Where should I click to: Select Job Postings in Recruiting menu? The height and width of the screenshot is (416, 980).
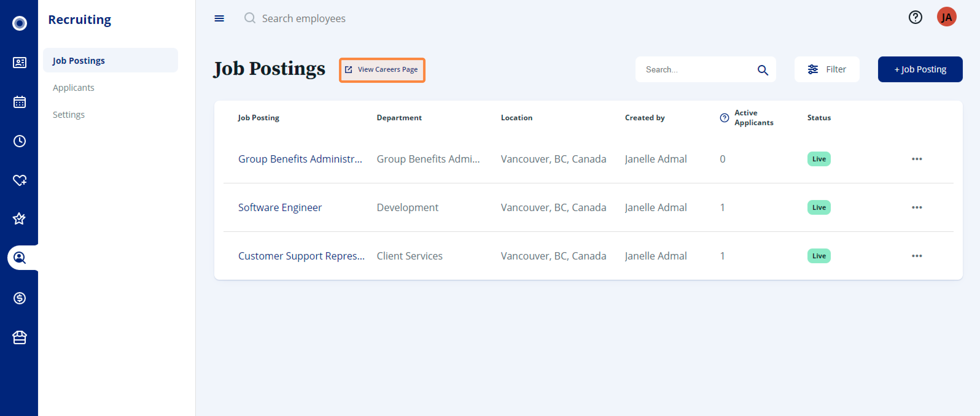click(x=110, y=60)
